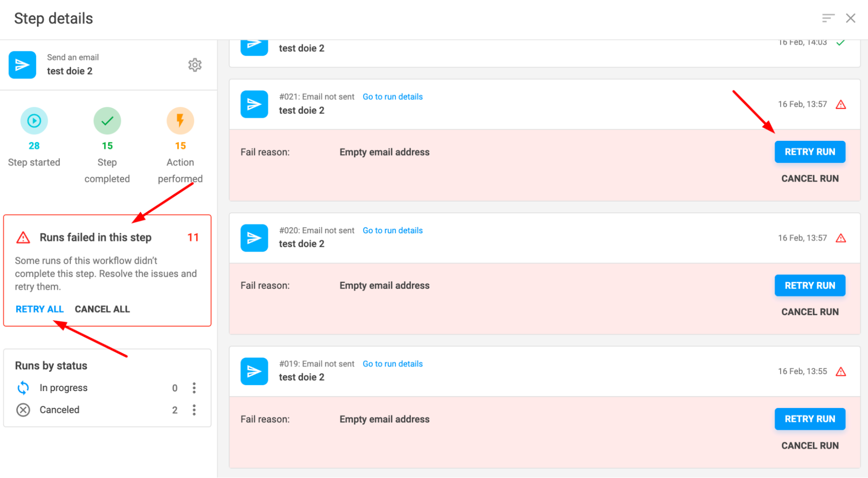This screenshot has height=478, width=868.
Task: Go to run details for #019
Action: [x=393, y=364]
